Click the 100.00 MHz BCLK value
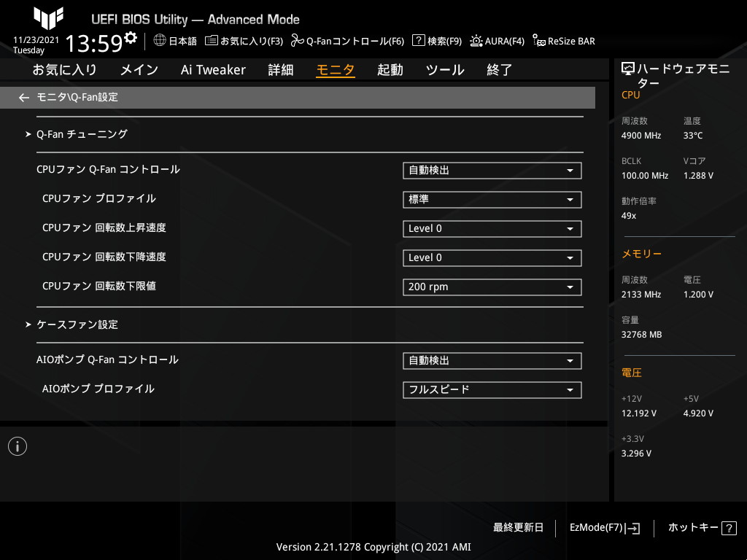 click(x=645, y=176)
